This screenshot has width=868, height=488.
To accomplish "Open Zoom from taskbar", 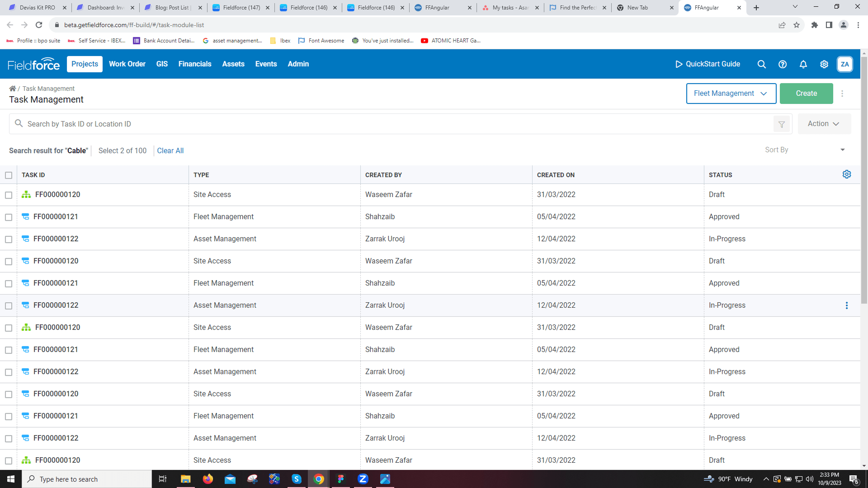I will click(363, 479).
